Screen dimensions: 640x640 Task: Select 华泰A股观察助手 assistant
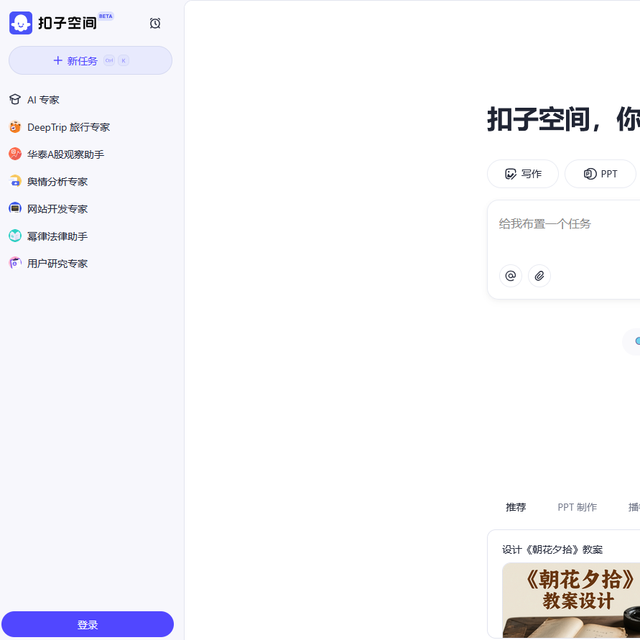pyautogui.click(x=65, y=154)
